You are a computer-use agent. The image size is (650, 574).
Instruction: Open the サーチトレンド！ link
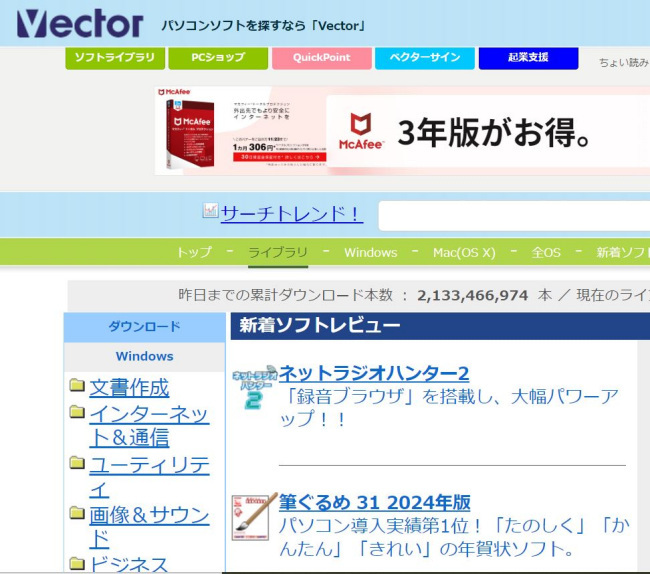(292, 214)
